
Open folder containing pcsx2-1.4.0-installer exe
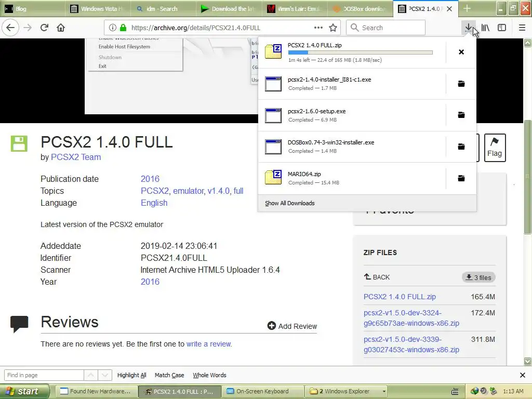coord(461,84)
